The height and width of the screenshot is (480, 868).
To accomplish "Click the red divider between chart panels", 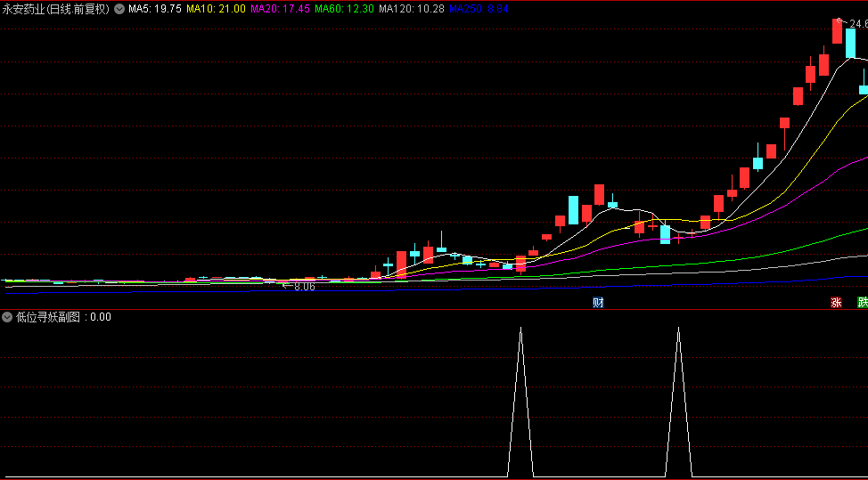I will pyautogui.click(x=434, y=309).
